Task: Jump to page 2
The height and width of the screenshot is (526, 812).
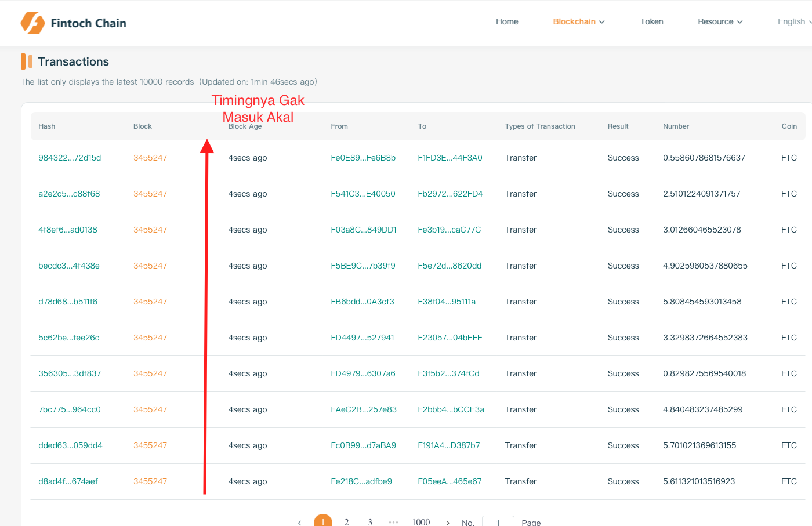Action: tap(346, 523)
